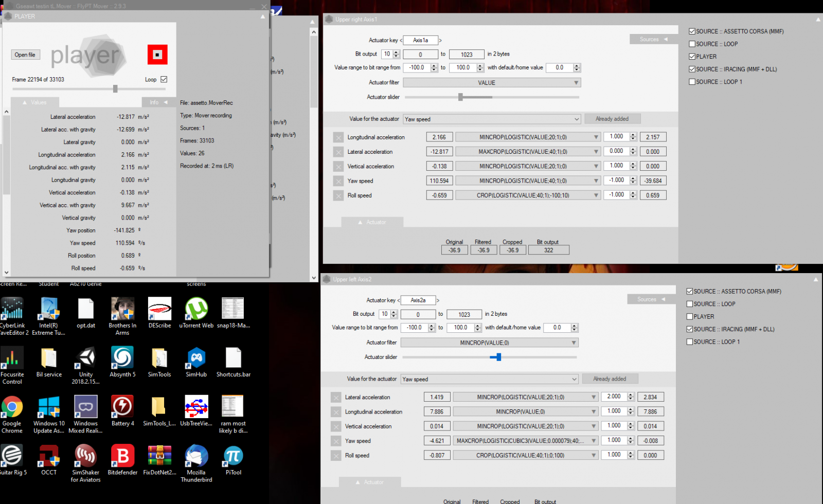Switch to the Values tab in player
Image resolution: width=823 pixels, height=504 pixels.
[x=34, y=102]
